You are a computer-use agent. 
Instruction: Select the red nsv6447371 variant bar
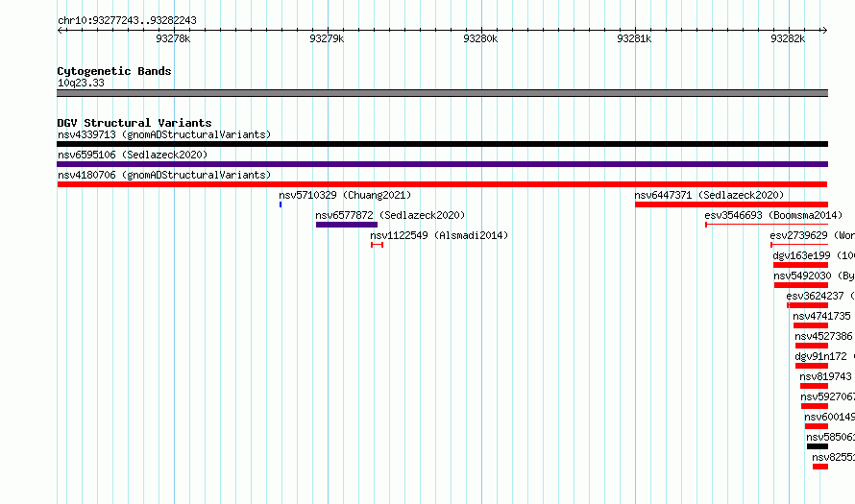(731, 204)
